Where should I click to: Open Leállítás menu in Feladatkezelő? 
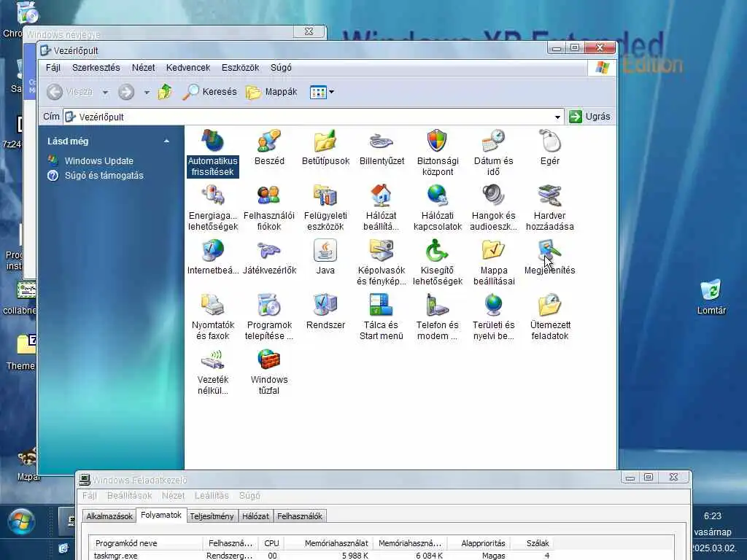(x=212, y=496)
